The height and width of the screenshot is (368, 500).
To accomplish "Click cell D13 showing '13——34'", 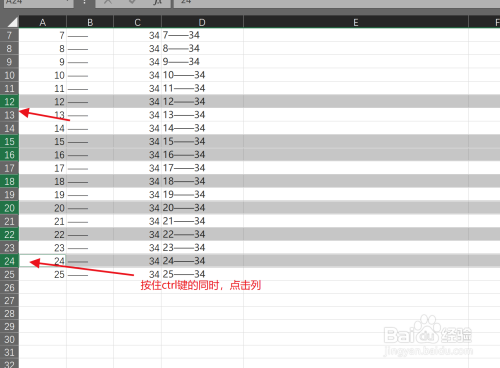I will (202, 115).
